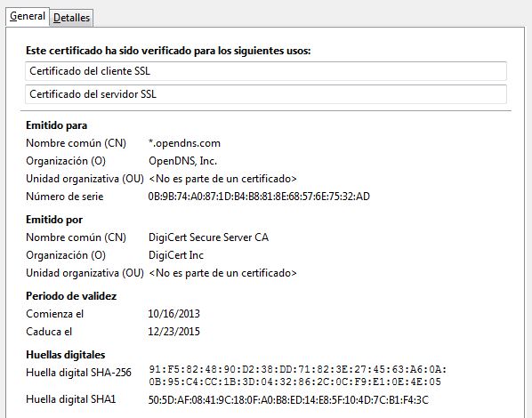Click OU value under Emitido para
532x418 pixels.
[222, 179]
